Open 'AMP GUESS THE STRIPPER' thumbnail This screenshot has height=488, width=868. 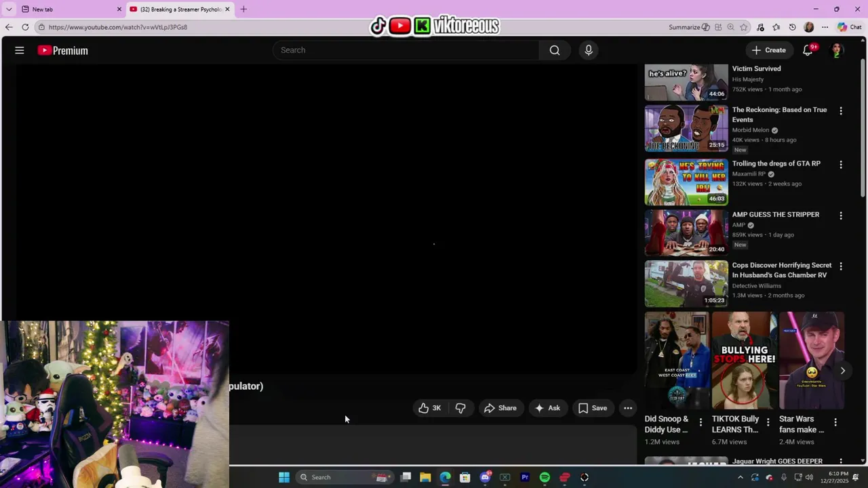(686, 232)
